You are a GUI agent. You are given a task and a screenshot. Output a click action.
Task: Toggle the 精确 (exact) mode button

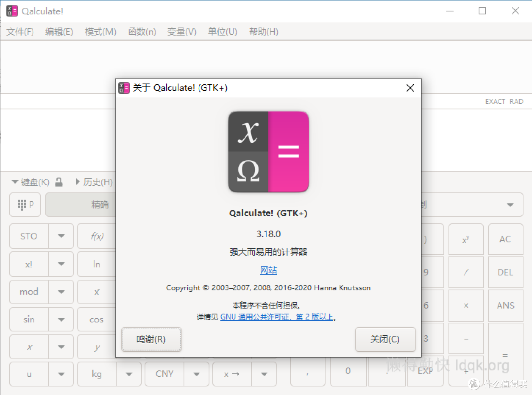point(100,204)
